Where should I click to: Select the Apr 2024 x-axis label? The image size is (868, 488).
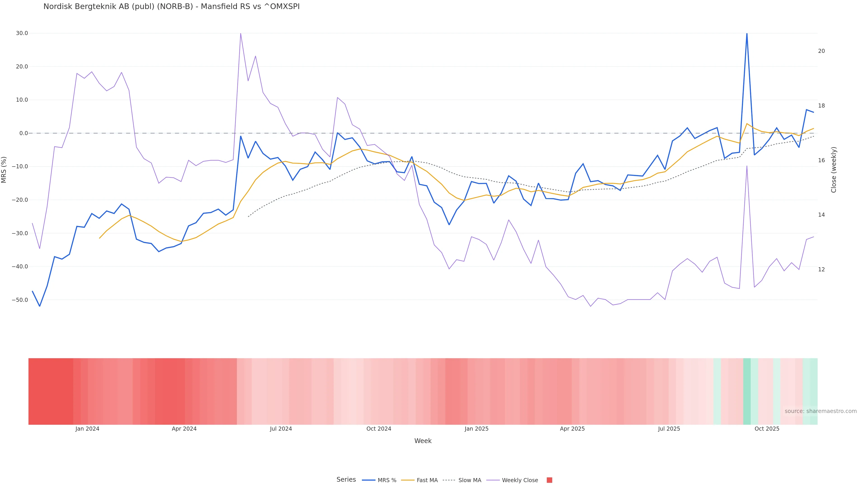coord(184,429)
